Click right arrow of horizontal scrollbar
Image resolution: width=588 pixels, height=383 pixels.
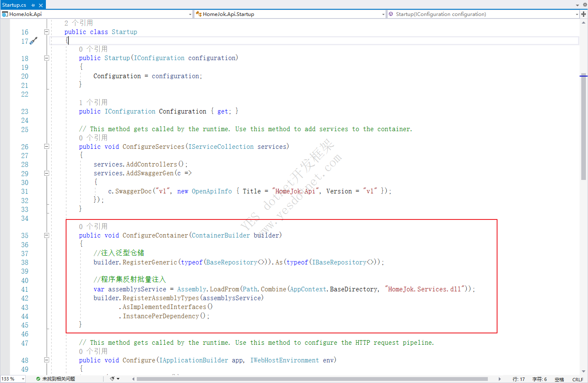500,379
